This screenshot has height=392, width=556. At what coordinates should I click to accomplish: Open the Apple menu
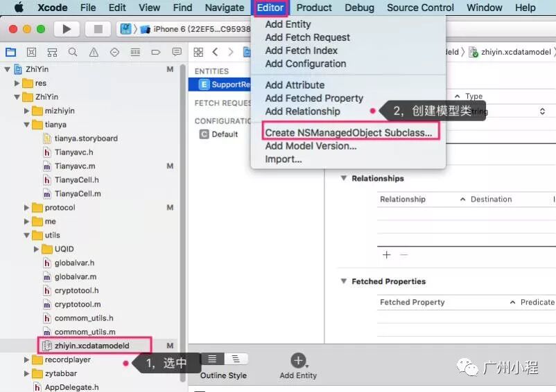click(19, 7)
